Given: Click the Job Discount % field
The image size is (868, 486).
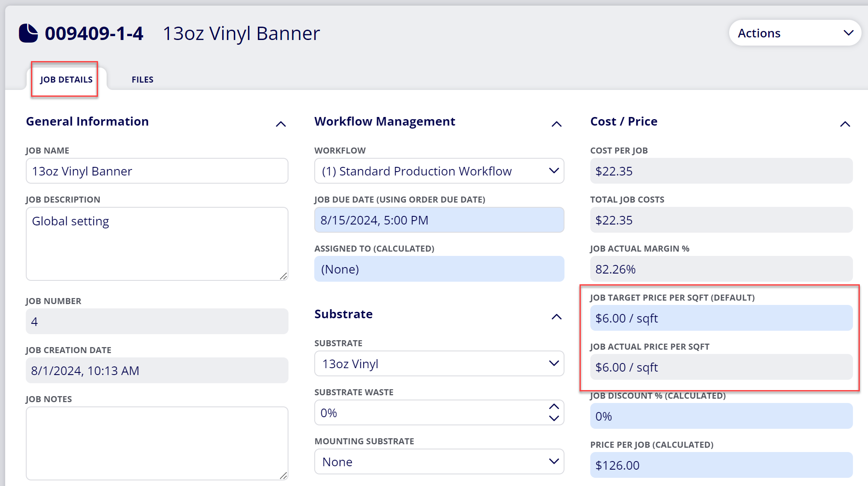Looking at the screenshot, I should click(721, 416).
